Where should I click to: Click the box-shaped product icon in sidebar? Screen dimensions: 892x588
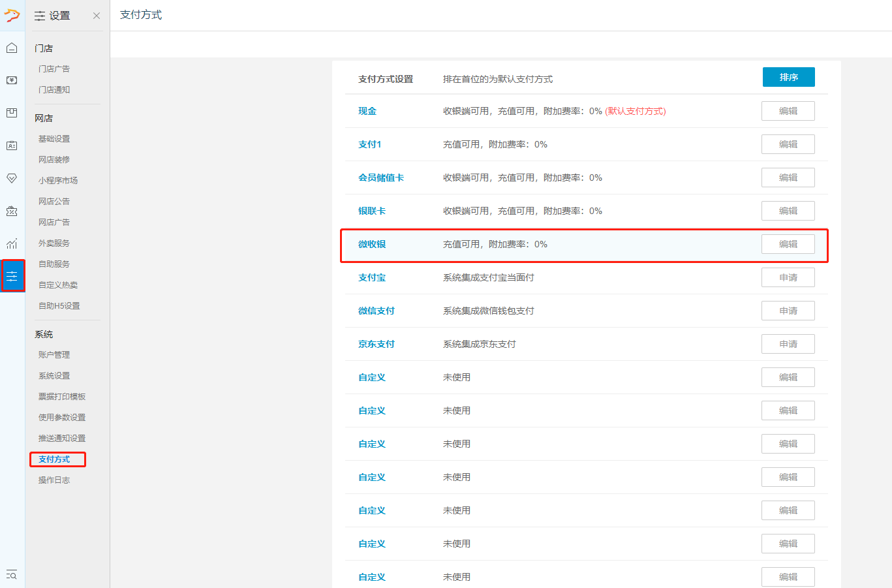click(12, 113)
